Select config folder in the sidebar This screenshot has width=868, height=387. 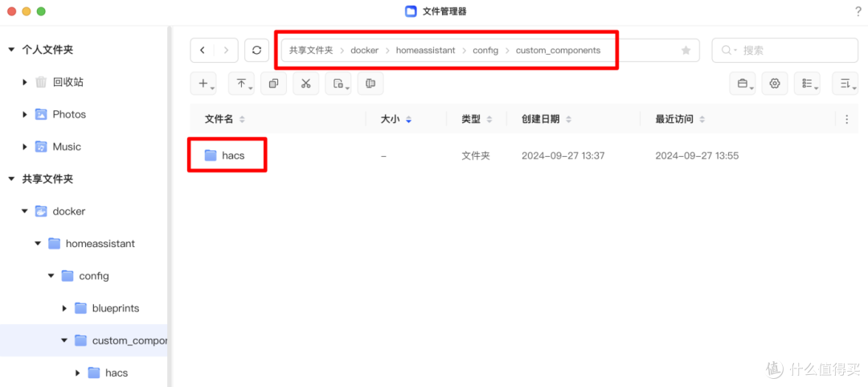coord(84,275)
